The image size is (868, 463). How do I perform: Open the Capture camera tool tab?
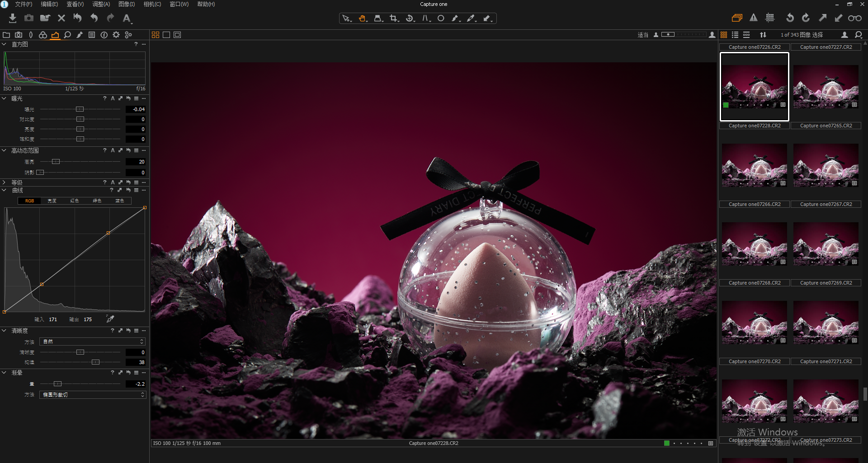19,35
